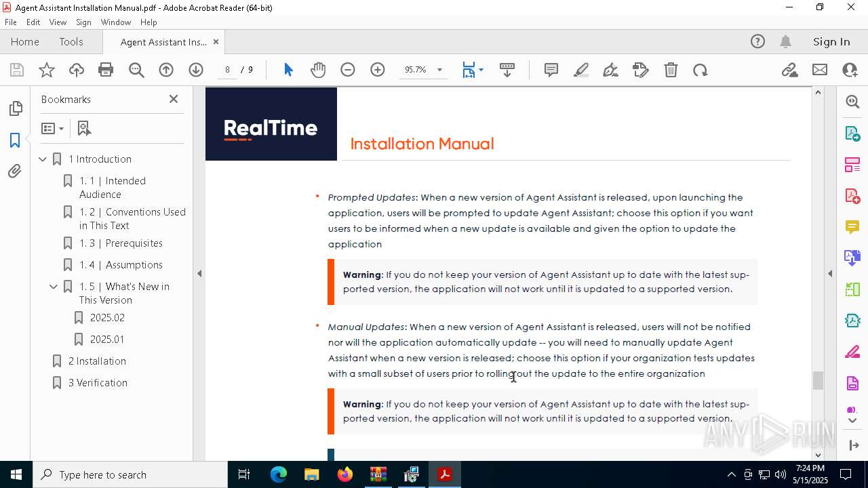
Task: Collapse the left navigation pane arrow
Action: (199, 274)
